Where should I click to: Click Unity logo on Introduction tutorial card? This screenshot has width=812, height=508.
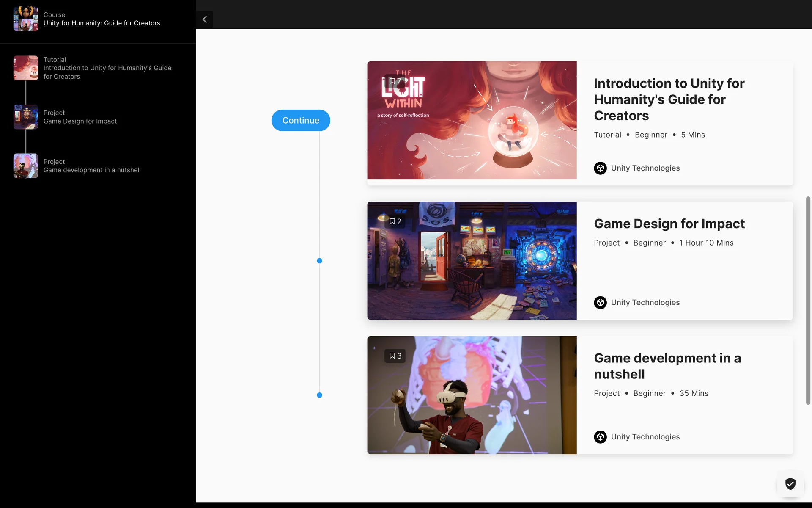point(600,168)
